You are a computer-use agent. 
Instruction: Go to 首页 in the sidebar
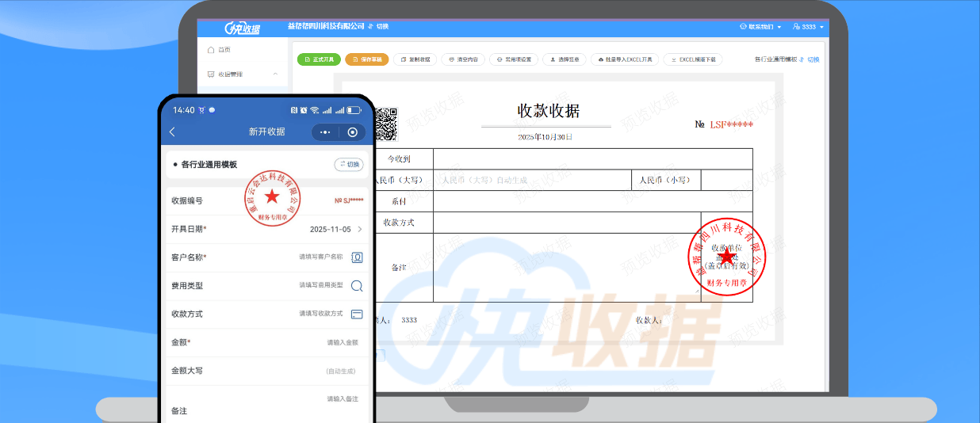[x=224, y=50]
